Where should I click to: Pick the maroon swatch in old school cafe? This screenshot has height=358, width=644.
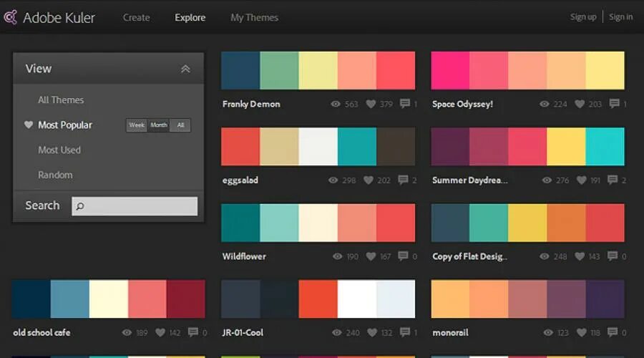coord(186,299)
